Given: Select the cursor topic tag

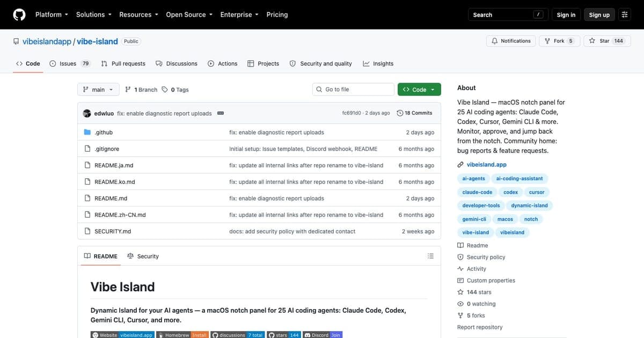Looking at the screenshot, I should [x=537, y=192].
